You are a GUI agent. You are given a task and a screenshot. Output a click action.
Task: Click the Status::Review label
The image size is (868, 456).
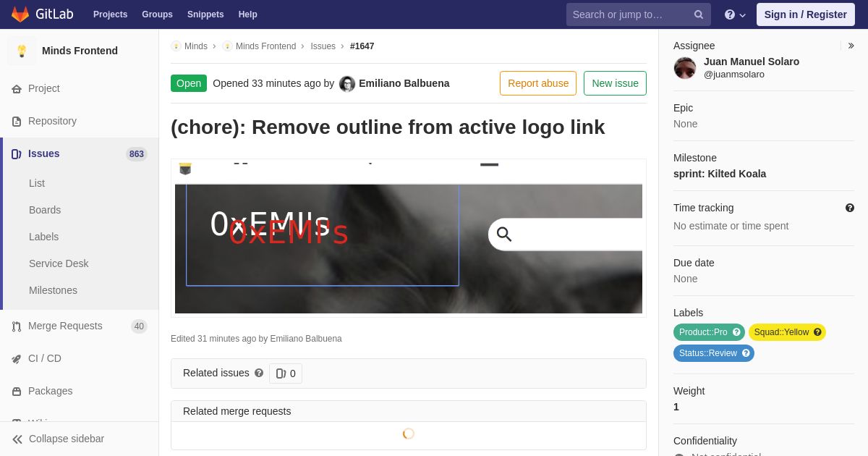click(714, 353)
